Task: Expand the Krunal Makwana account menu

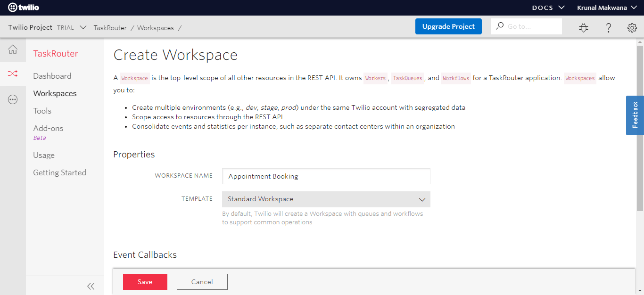Action: click(606, 7)
